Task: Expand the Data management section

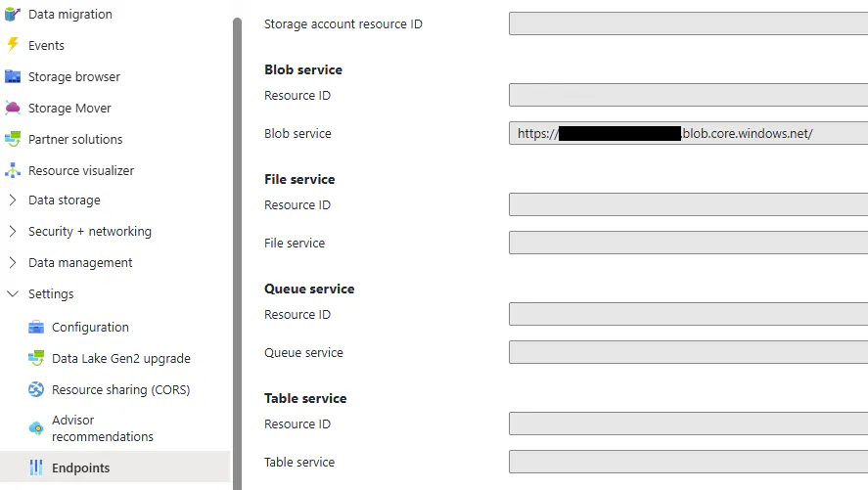Action: tap(13, 263)
